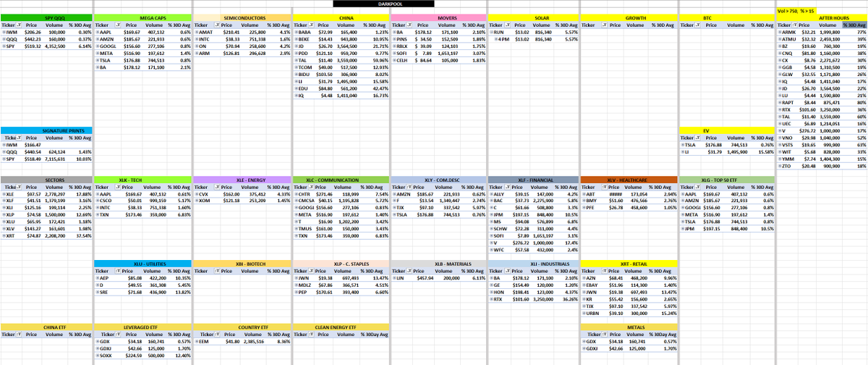Select the MEGA CAPS header cell
The height and width of the screenshot is (365, 868).
pos(143,17)
